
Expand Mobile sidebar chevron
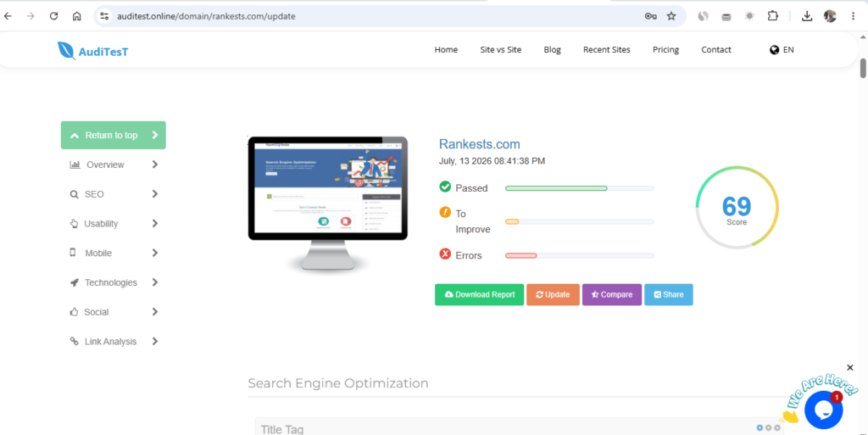click(x=155, y=253)
